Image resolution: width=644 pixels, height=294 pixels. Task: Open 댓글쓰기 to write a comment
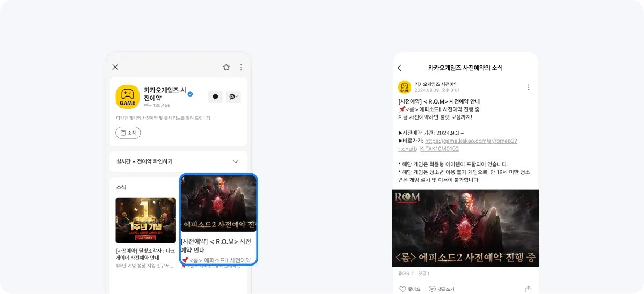click(x=442, y=289)
